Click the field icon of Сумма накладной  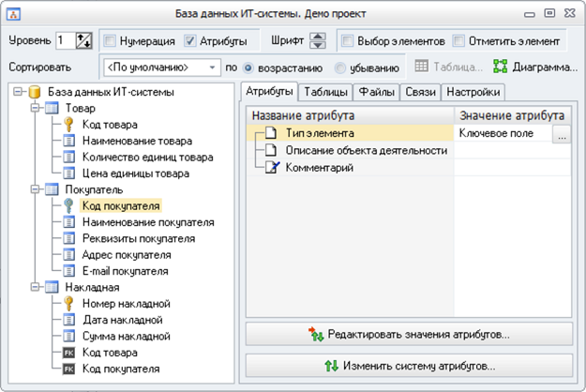(68, 337)
